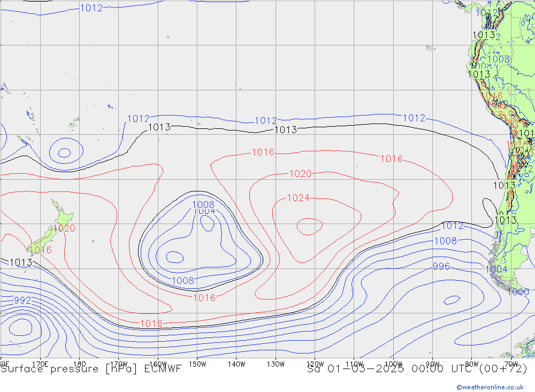The width and height of the screenshot is (535, 392).
Task: Select the 1008 label over northern South America
Action: 499,59
